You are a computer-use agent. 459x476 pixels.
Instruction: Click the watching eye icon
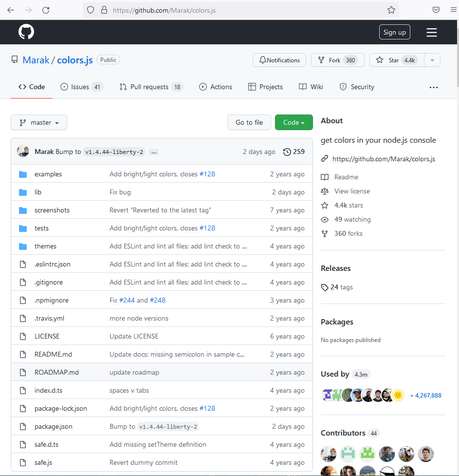[x=324, y=219]
